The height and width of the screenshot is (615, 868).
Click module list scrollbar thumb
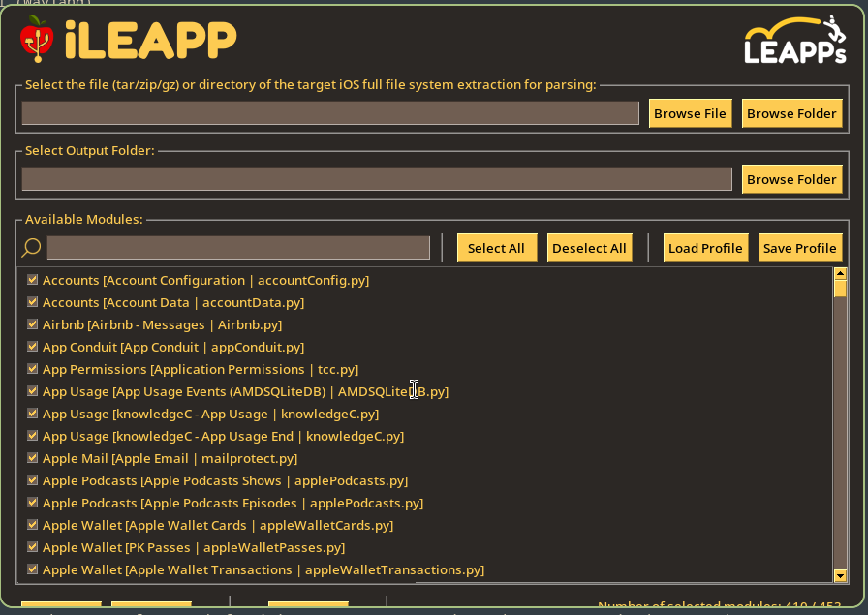tap(840, 289)
